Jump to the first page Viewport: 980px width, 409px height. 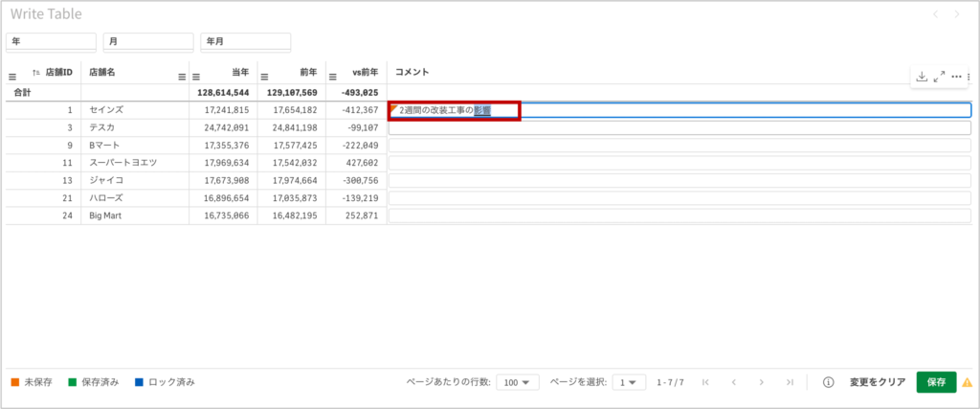click(705, 382)
